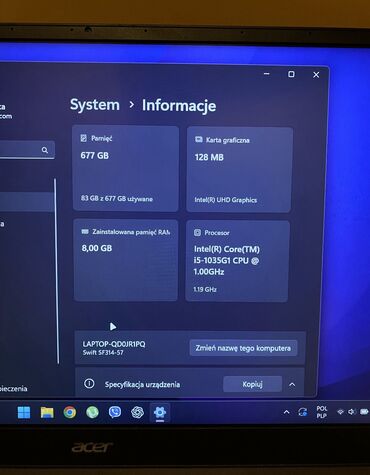
Task: Click the 1.19 GHz processor speed text
Action: pos(205,289)
